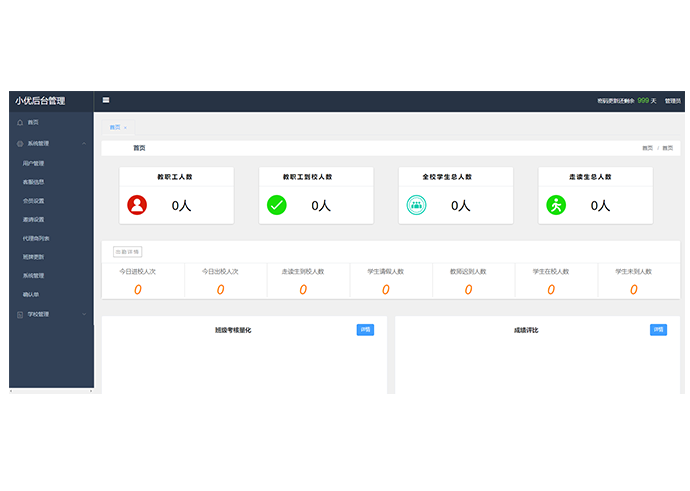Image resolution: width=690 pixels, height=491 pixels.
Task: Click the 班级考核量化 panel heading
Action: pyautogui.click(x=233, y=330)
